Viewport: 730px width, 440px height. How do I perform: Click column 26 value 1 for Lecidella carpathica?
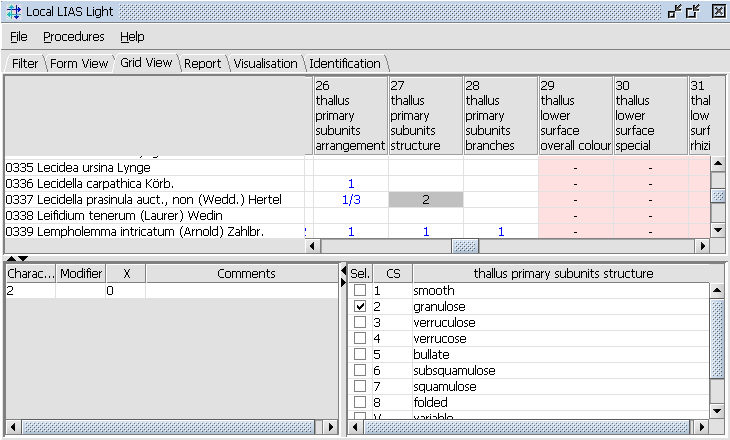click(x=351, y=183)
